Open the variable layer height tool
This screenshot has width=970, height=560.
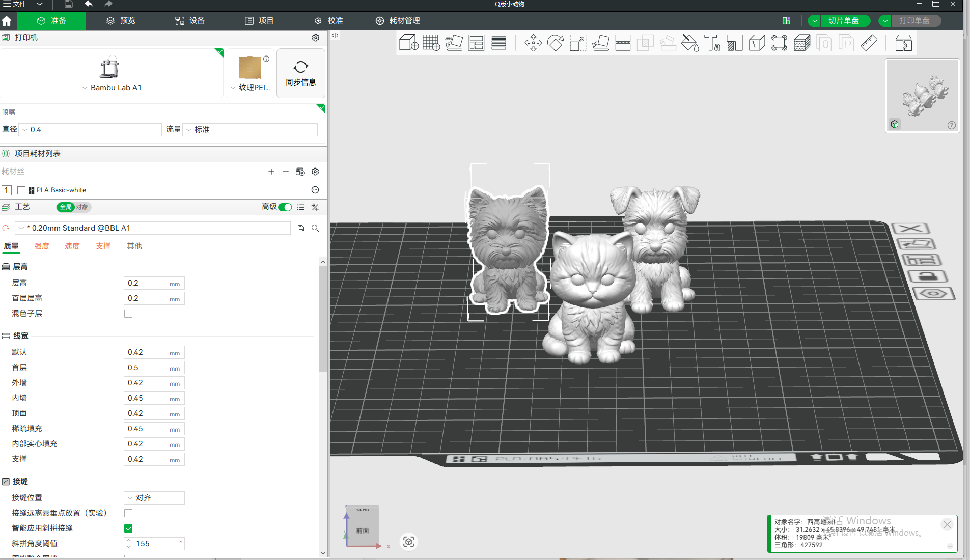tap(498, 43)
